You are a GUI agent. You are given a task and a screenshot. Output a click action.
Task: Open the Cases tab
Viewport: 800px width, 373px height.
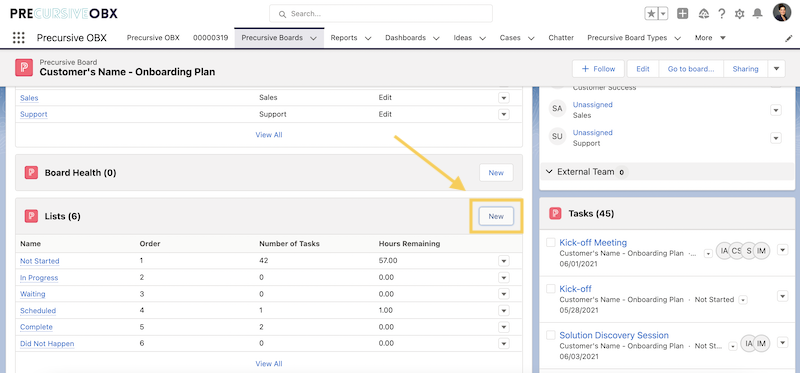click(x=510, y=38)
